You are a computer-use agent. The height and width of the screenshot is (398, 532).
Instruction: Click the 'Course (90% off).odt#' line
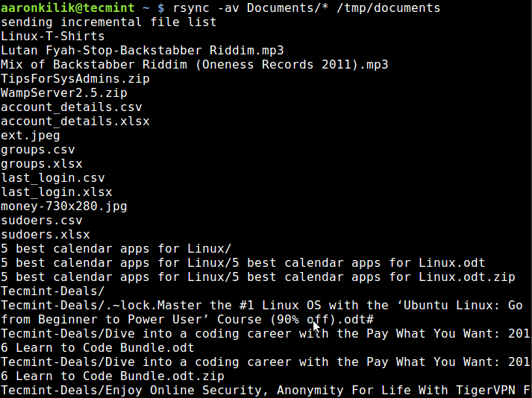(187, 320)
